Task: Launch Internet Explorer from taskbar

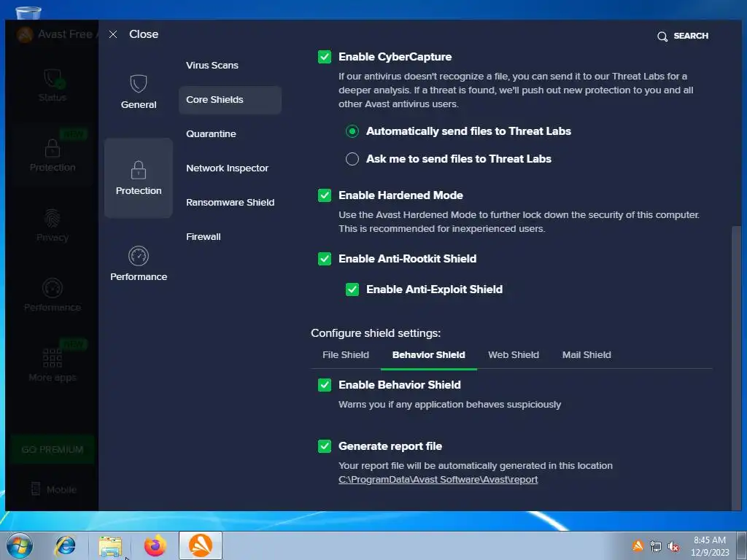Action: 65,545
